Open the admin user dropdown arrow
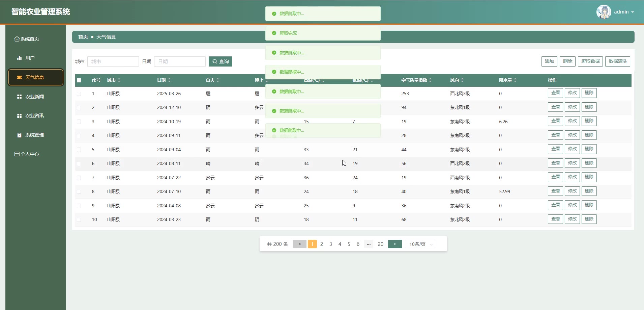The width and height of the screenshot is (644, 310). (x=633, y=12)
